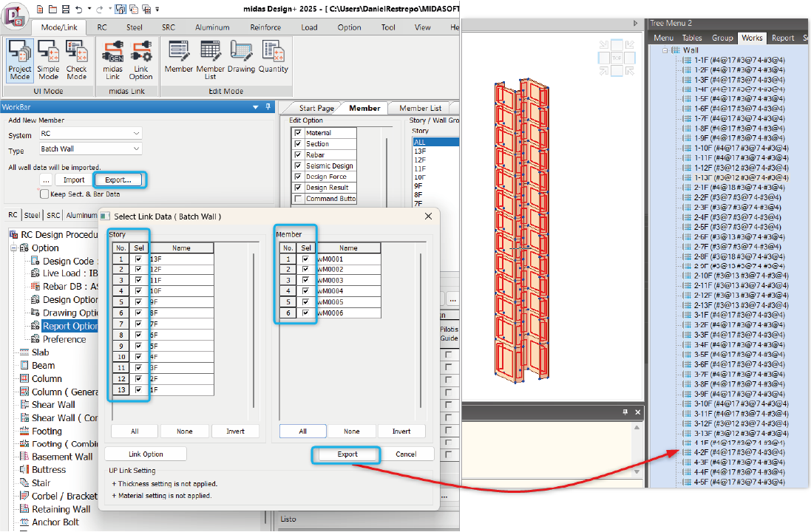The height and width of the screenshot is (532, 811).
Task: Toggle the Seismic Design checkbox
Action: tap(298, 166)
